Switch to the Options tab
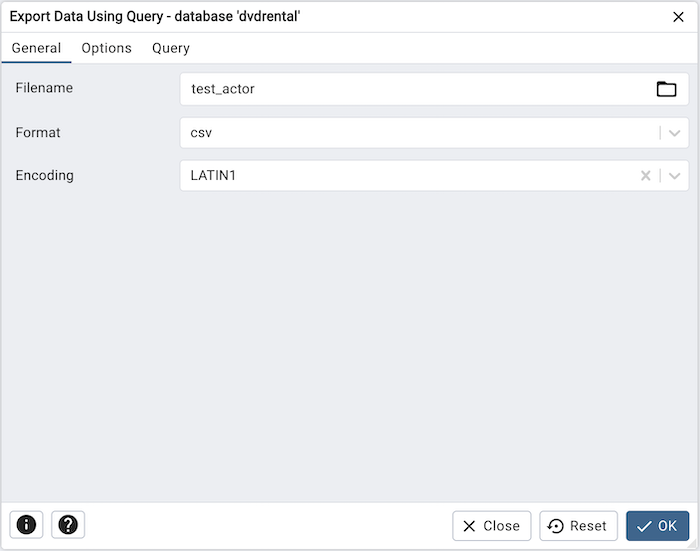Image resolution: width=700 pixels, height=551 pixels. [x=107, y=48]
